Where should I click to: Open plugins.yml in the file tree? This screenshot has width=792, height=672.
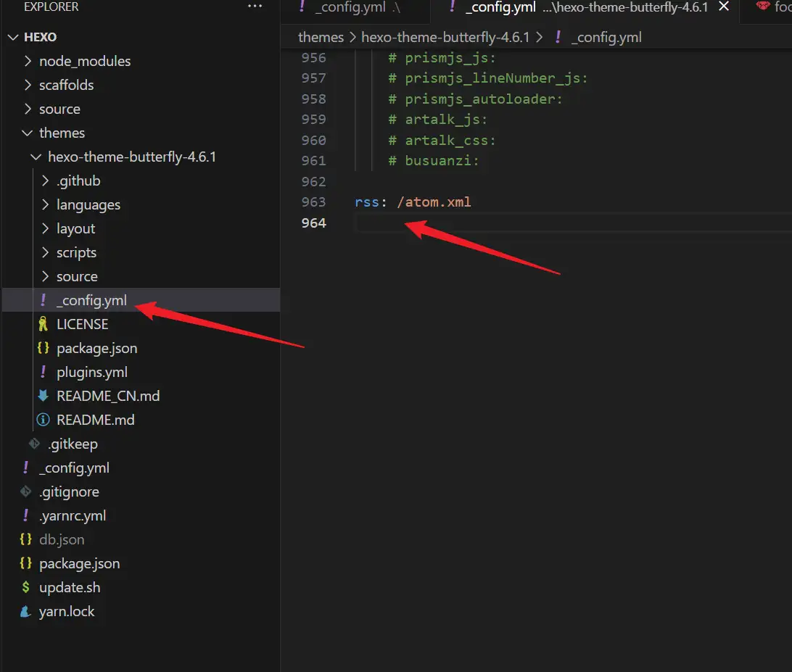pyautogui.click(x=91, y=372)
